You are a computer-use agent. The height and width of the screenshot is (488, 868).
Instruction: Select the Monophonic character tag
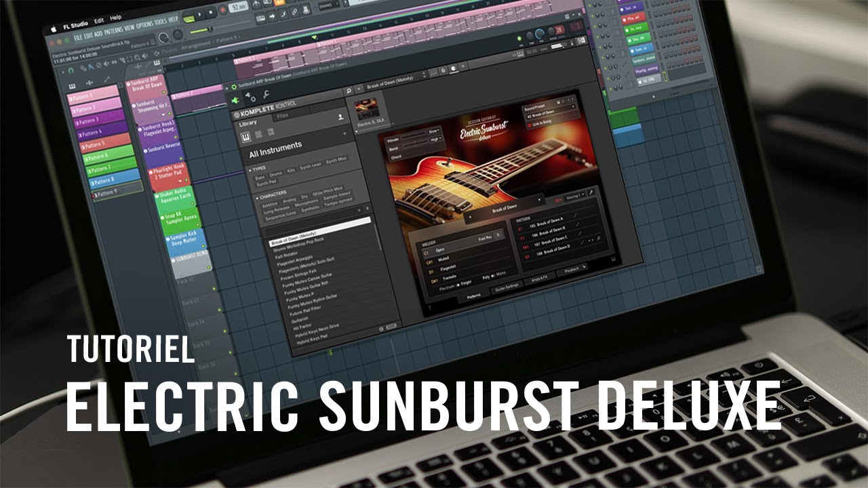click(307, 203)
